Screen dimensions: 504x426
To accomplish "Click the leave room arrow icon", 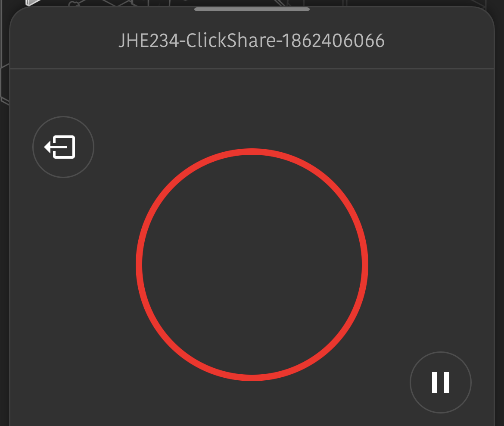I will coord(63,147).
